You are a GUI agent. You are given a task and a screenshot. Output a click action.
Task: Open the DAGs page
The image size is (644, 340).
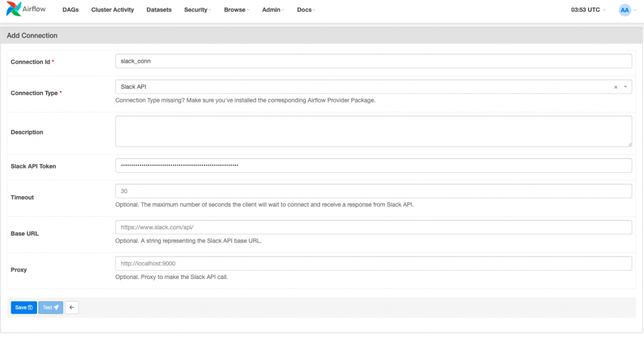pyautogui.click(x=70, y=10)
